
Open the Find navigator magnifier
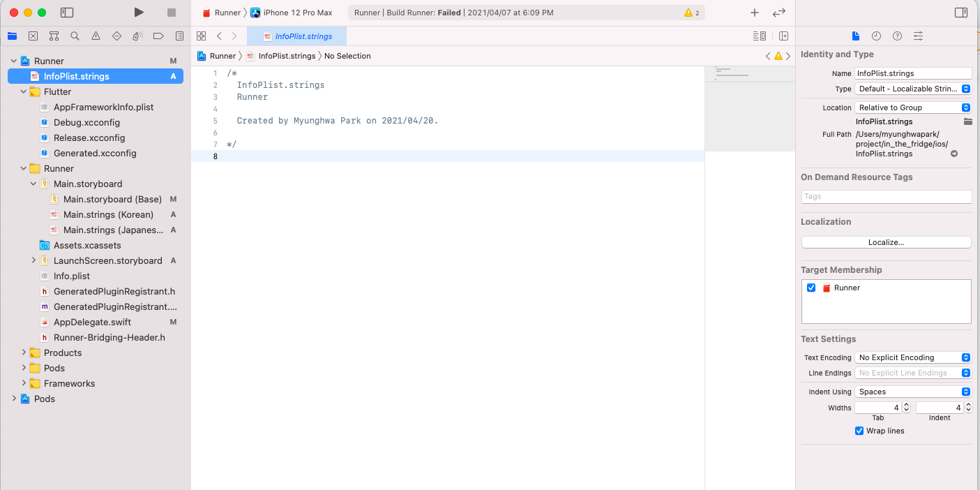(75, 36)
